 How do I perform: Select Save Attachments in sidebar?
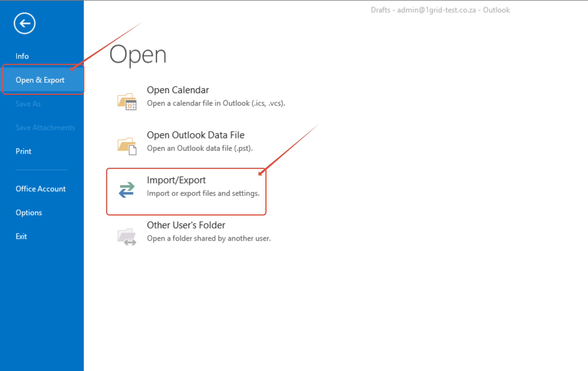[45, 127]
